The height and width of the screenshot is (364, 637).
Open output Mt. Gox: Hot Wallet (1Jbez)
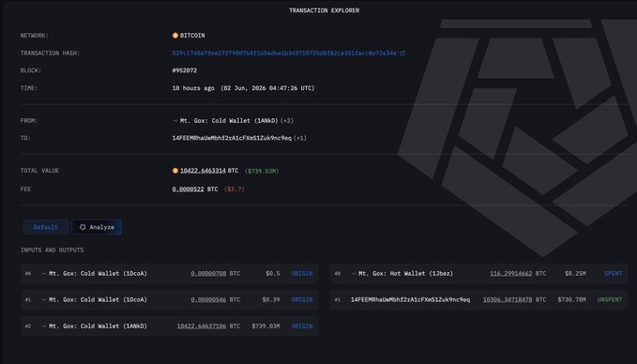click(x=405, y=274)
